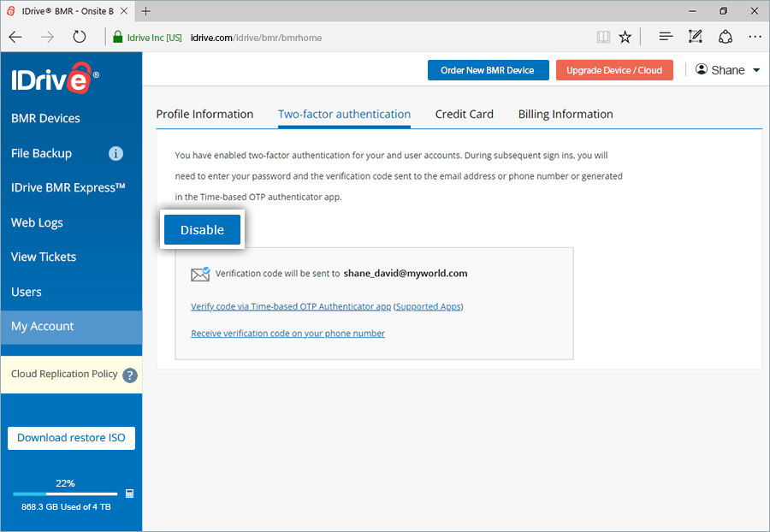Select Web Logs in the sidebar
The image size is (770, 532).
click(37, 222)
